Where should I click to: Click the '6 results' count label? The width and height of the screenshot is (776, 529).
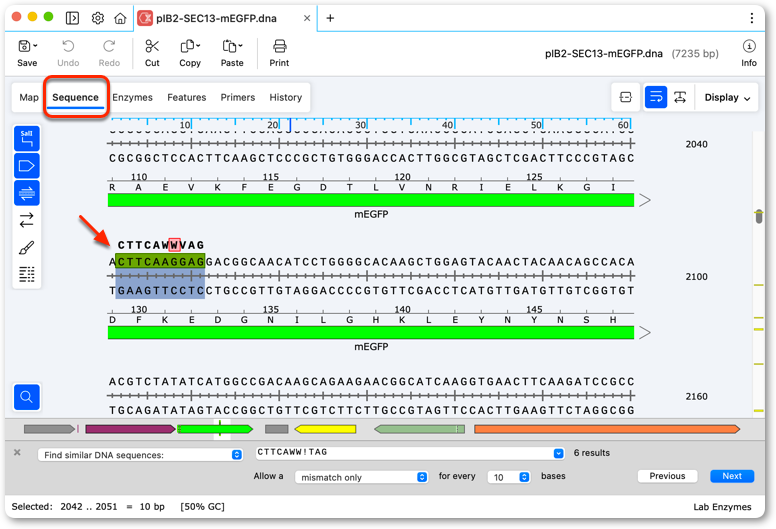click(591, 453)
